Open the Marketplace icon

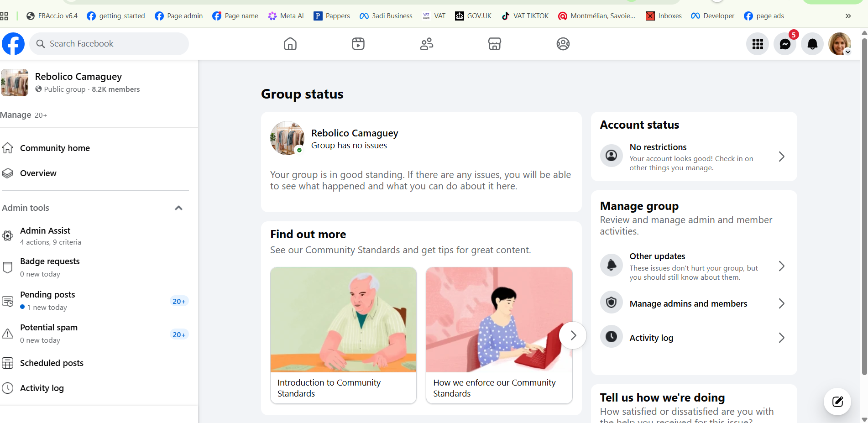point(495,44)
